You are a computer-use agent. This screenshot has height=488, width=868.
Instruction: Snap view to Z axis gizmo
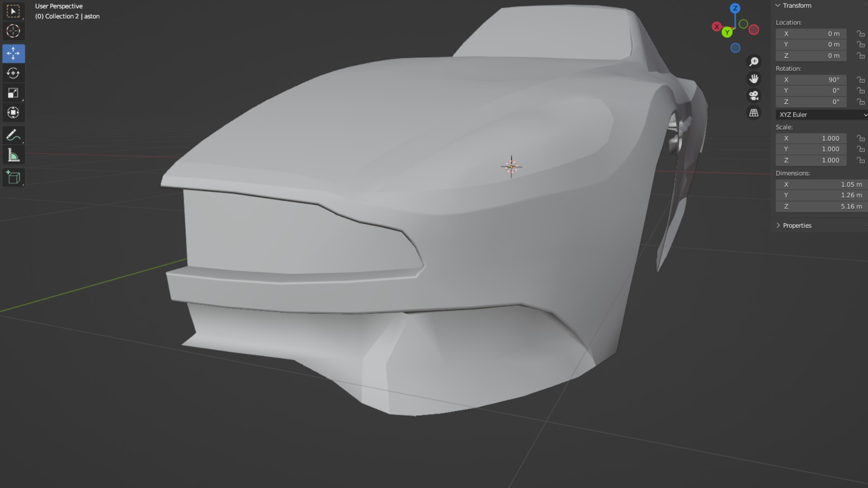click(x=735, y=8)
